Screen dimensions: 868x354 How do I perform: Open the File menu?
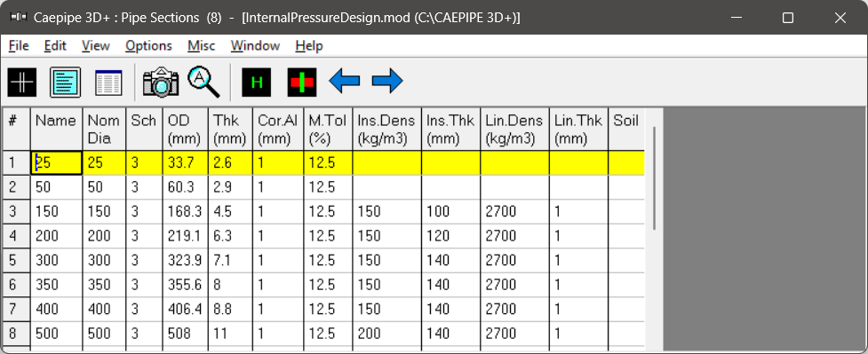point(19,46)
